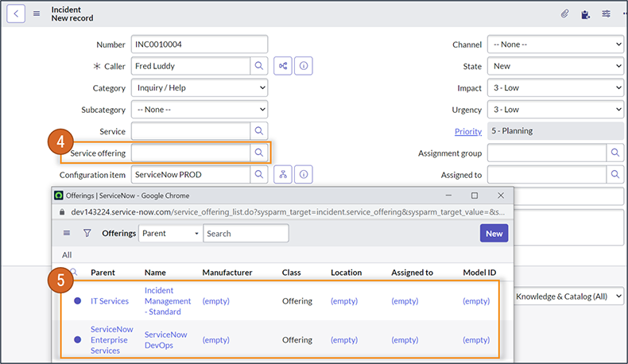Look up Caller using magnifier icon
Viewport: 628px width, 364px height.
pos(259,66)
